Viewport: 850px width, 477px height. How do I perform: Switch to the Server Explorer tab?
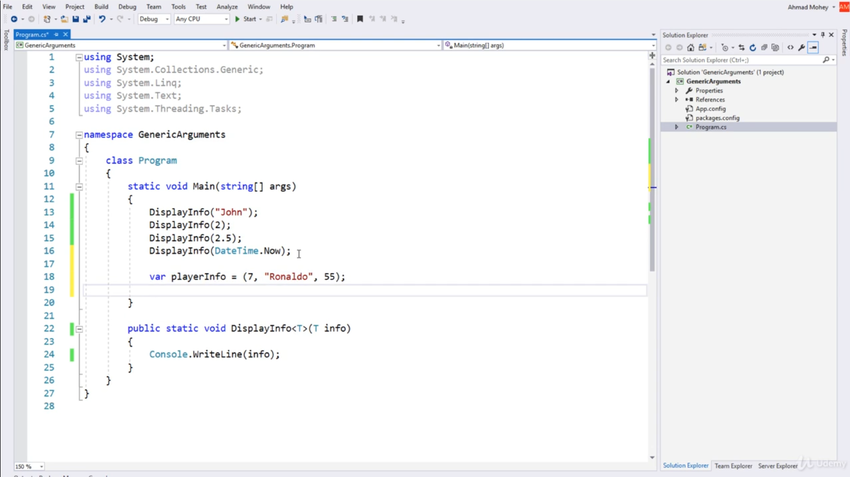tap(777, 466)
